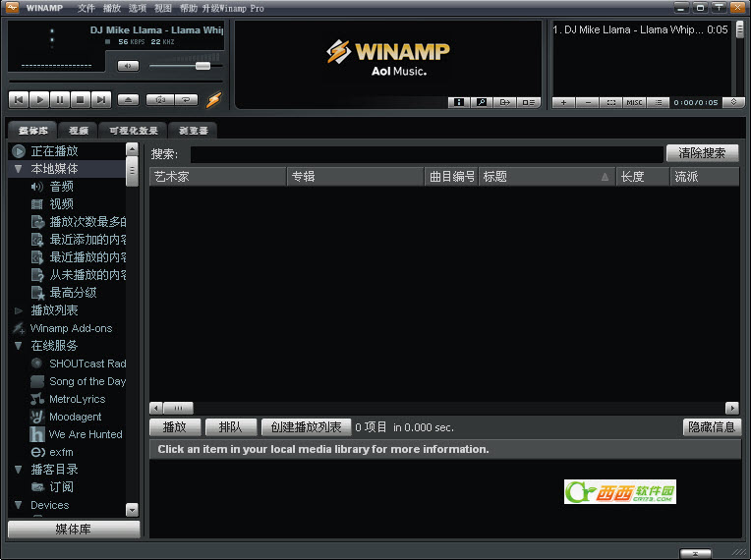Show file info icon under Winamp logo

[x=459, y=102]
